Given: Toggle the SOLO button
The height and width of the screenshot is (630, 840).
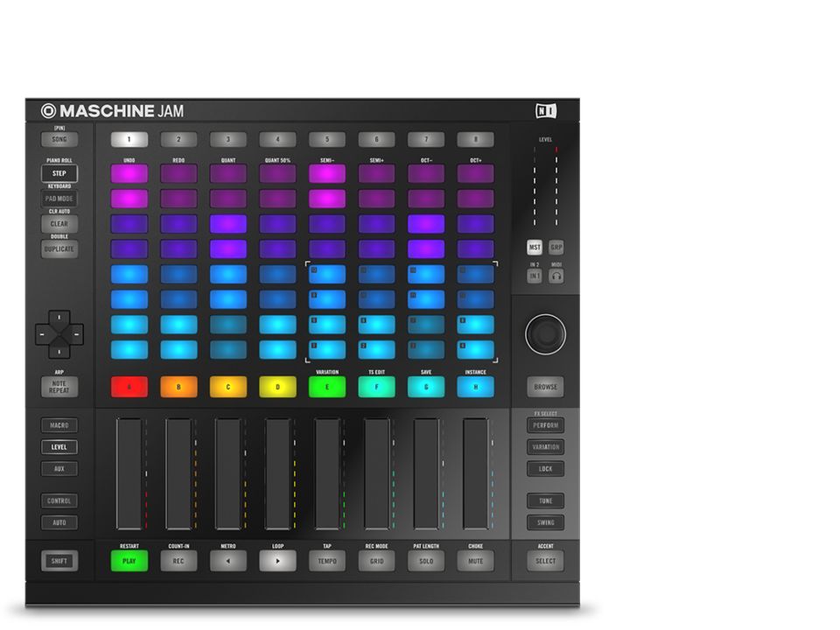Looking at the screenshot, I should click(426, 561).
